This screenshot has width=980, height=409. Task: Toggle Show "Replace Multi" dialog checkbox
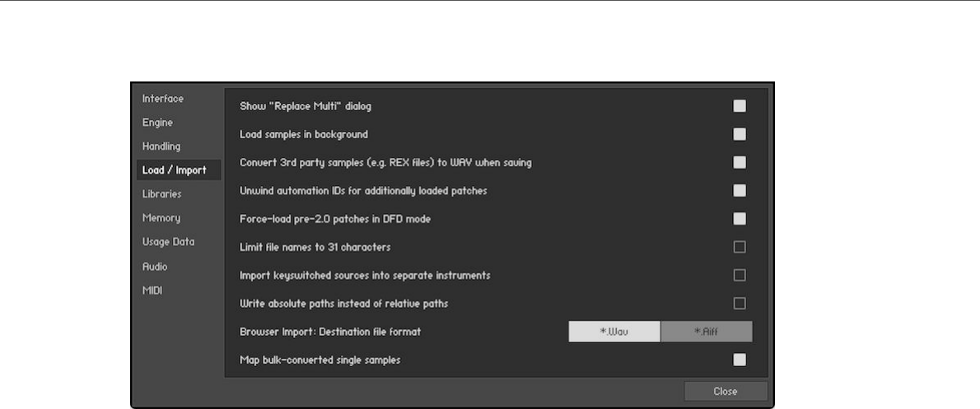740,106
